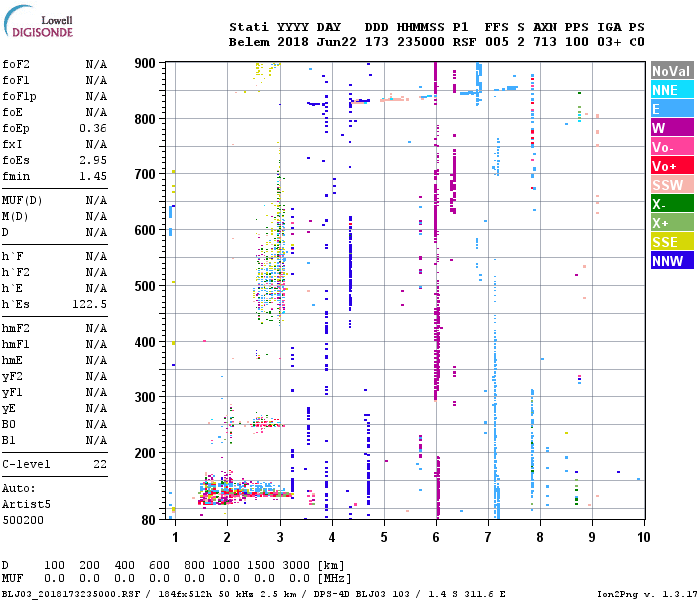Viewport: 700px width, 600px height.
Task: Select the yellow SSE legend swatch
Action: pyautogui.click(x=672, y=242)
